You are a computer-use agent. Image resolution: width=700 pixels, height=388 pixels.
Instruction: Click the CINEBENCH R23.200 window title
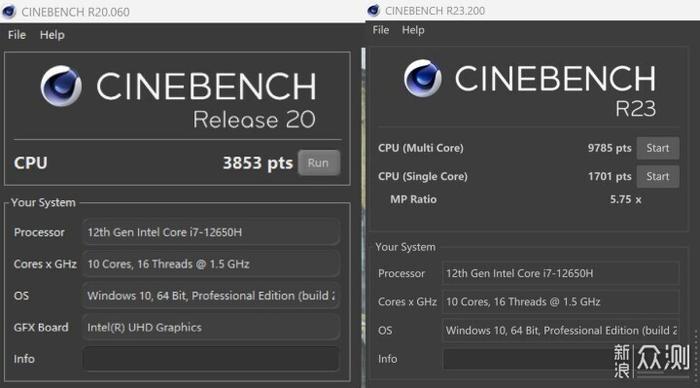click(435, 11)
